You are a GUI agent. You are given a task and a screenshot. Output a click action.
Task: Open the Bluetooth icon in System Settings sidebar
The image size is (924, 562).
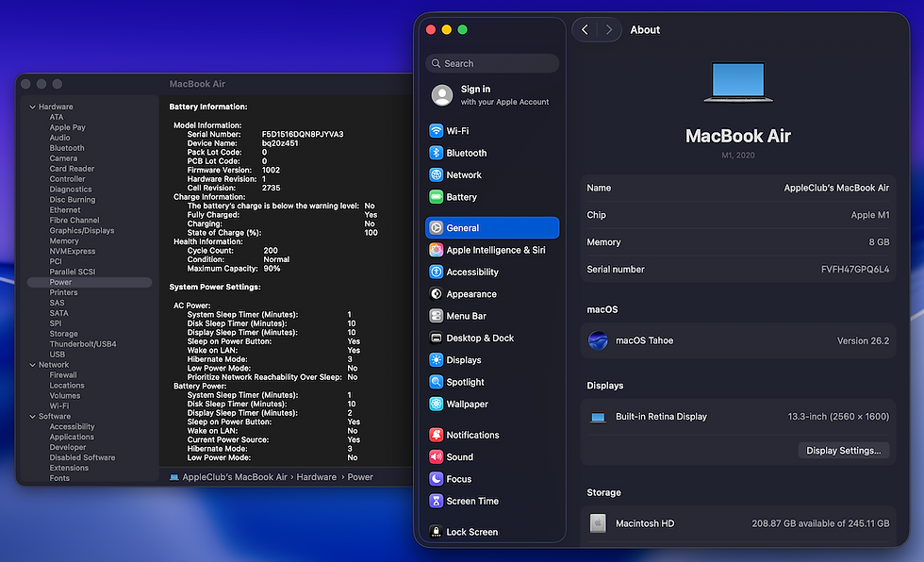pyautogui.click(x=436, y=153)
